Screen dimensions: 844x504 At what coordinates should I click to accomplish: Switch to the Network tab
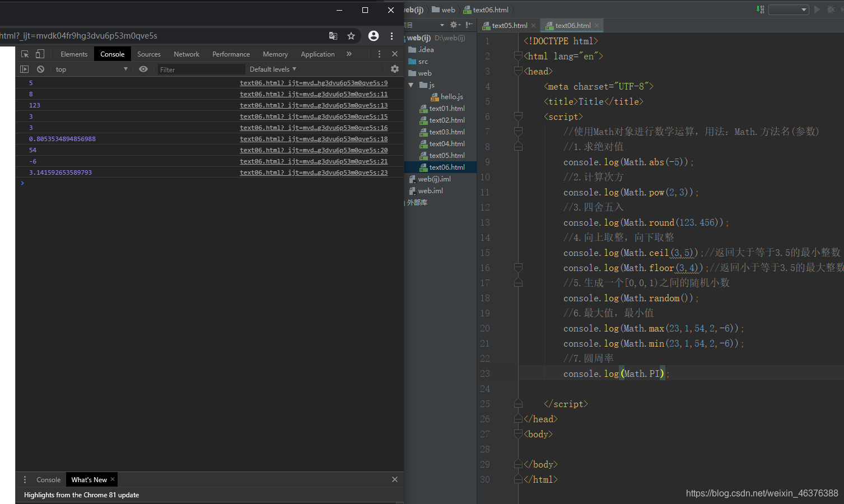(x=186, y=54)
